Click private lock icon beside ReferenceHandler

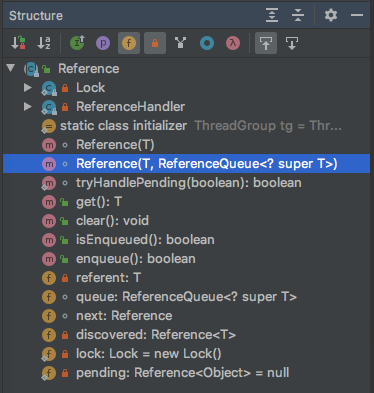point(65,107)
